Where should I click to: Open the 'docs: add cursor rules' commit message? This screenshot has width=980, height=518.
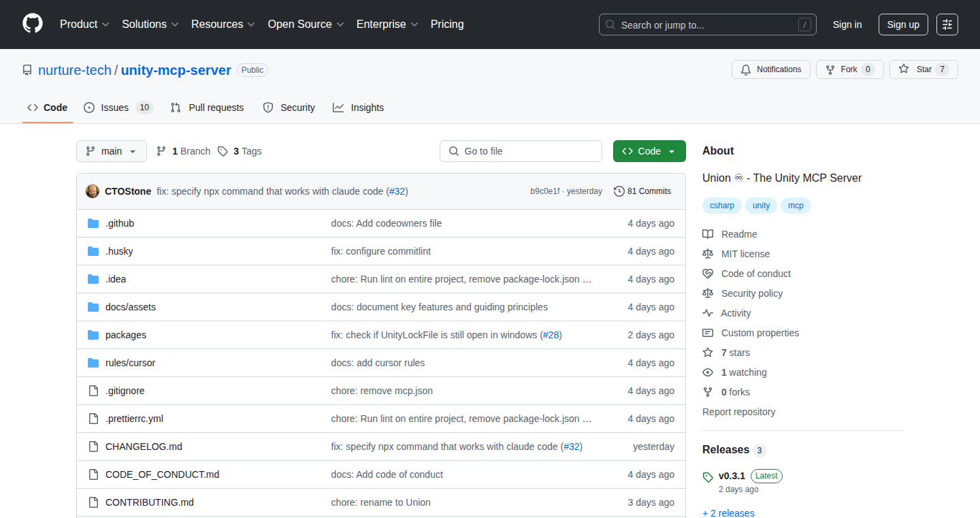click(x=378, y=363)
